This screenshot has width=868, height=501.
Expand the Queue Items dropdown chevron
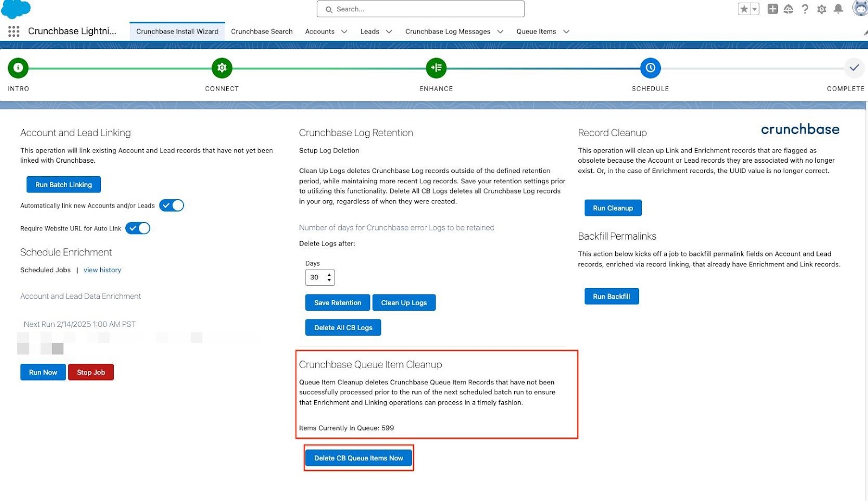566,31
